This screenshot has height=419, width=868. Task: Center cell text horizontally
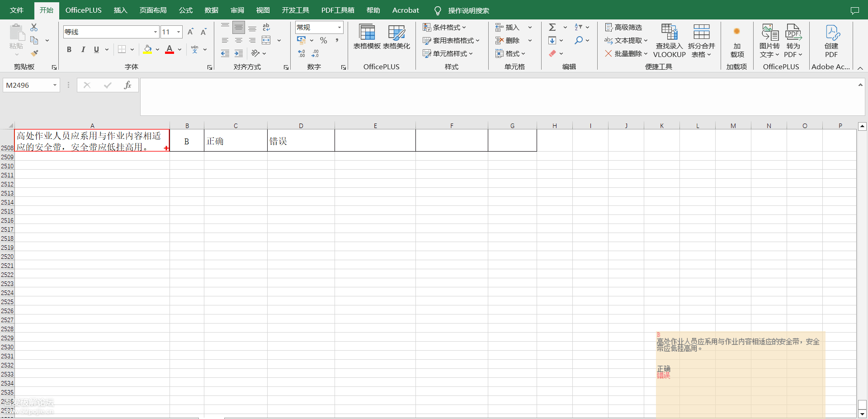[239, 40]
